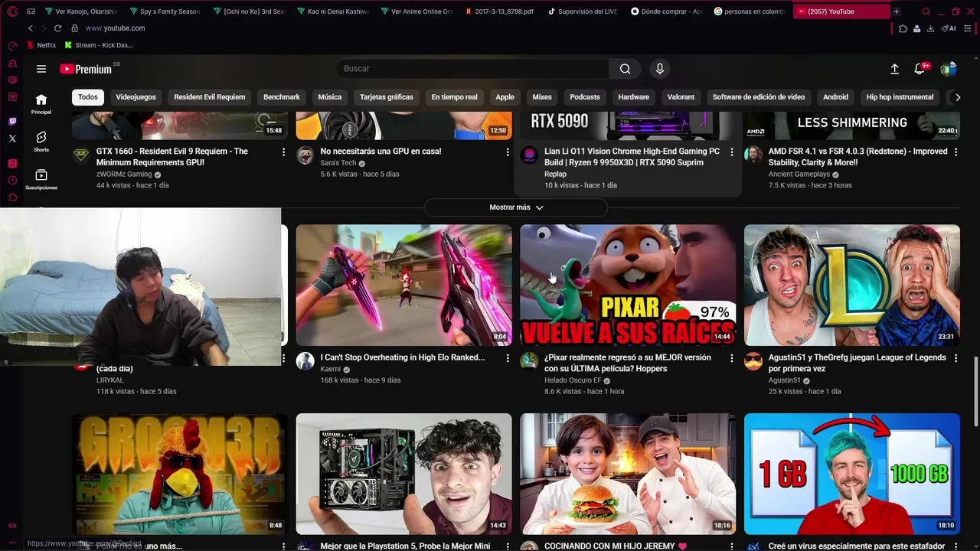Click the site lock icon in address bar
The image size is (980, 551).
tap(74, 28)
